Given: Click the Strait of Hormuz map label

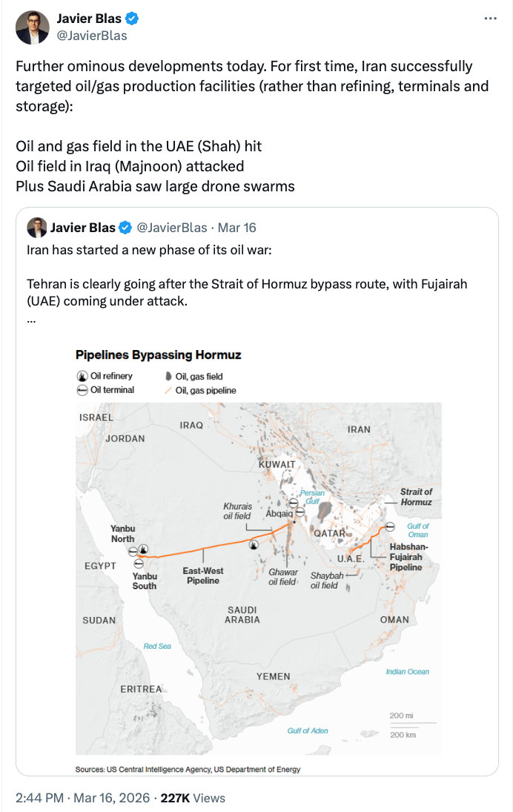Looking at the screenshot, I should coord(415,497).
